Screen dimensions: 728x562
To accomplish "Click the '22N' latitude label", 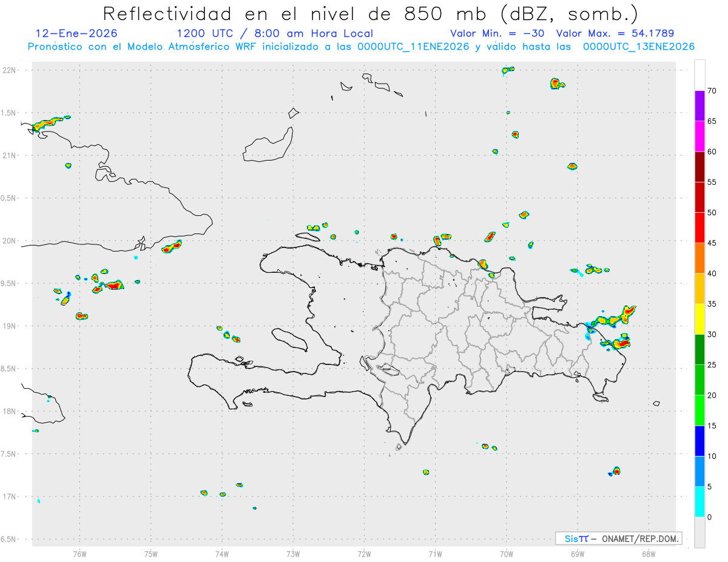I will [x=10, y=70].
